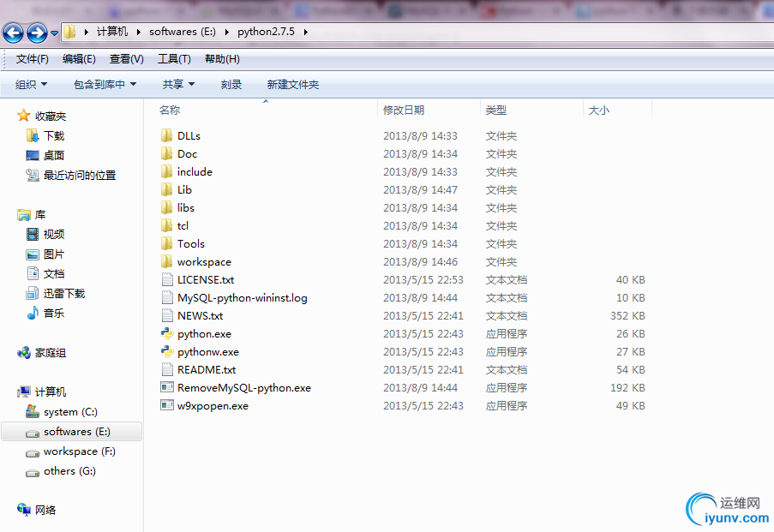This screenshot has height=532, width=774.
Task: Click the Forward navigation arrow button
Action: click(37, 33)
